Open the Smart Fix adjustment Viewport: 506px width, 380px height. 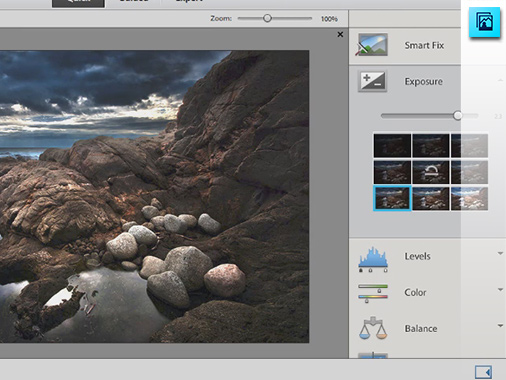(424, 45)
